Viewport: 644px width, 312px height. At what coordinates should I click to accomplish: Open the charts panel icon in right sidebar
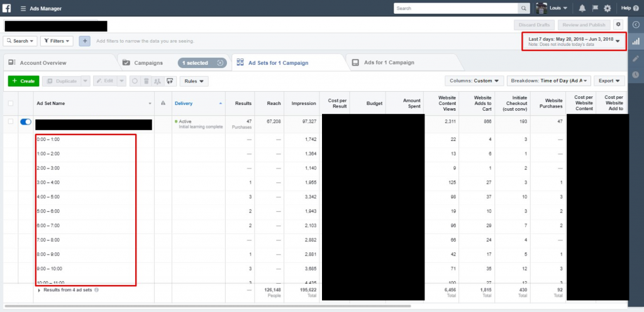(636, 41)
